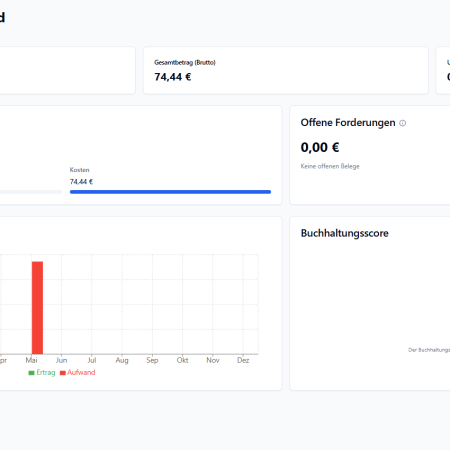The image size is (450, 450).
Task: Select the Offene Forderungen heading
Action: (x=348, y=123)
